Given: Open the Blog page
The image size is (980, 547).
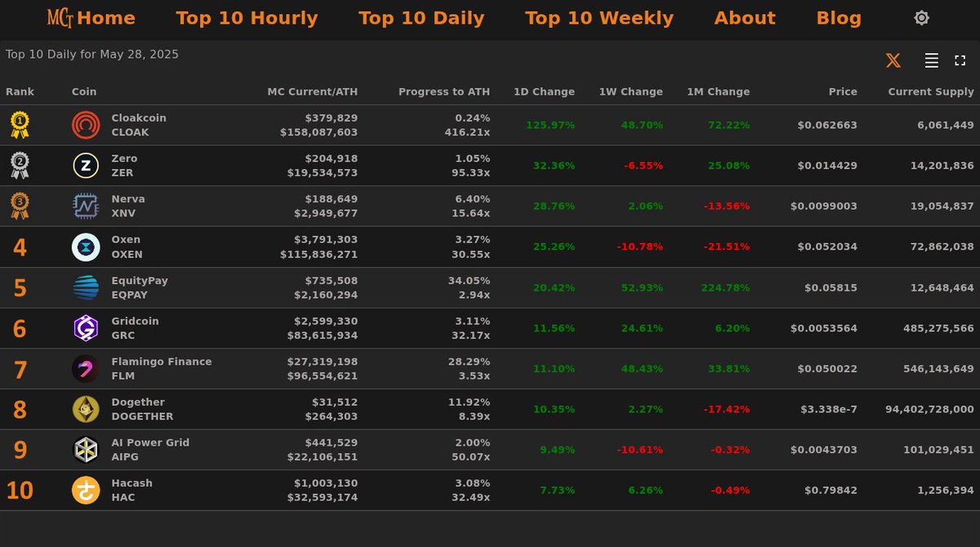Looking at the screenshot, I should (x=839, y=18).
